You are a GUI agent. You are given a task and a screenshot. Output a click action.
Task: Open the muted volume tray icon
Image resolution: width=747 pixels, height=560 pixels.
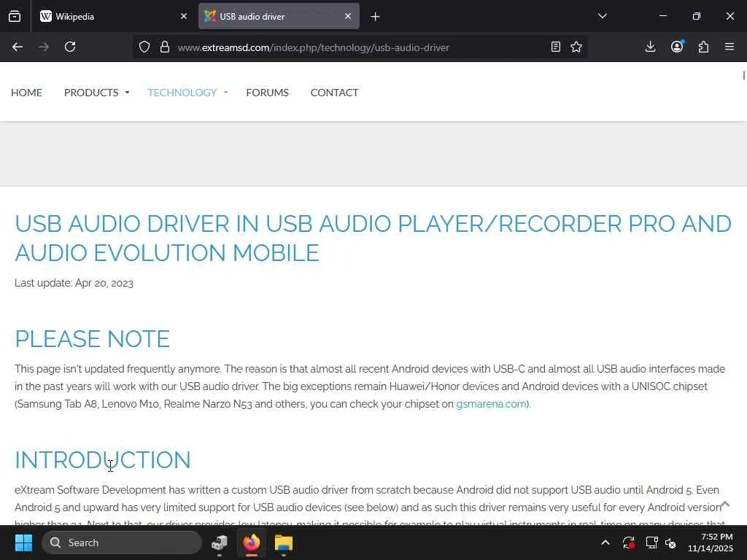[671, 542]
